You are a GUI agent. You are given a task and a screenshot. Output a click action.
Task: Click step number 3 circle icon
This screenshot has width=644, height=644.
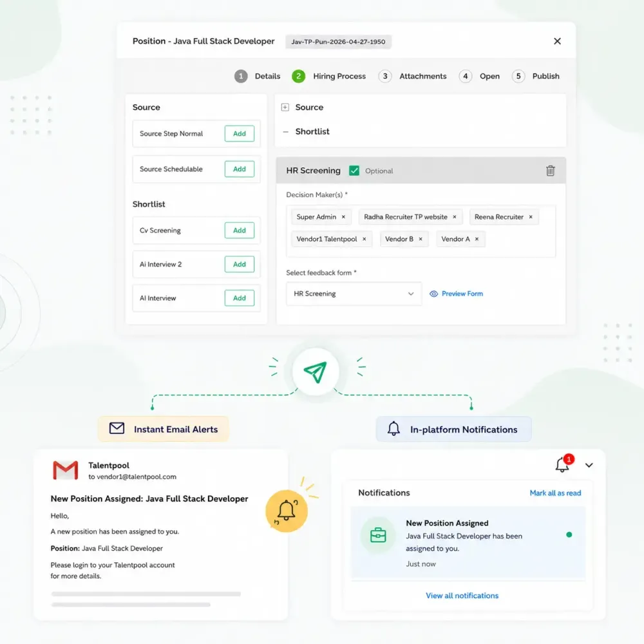click(x=385, y=76)
